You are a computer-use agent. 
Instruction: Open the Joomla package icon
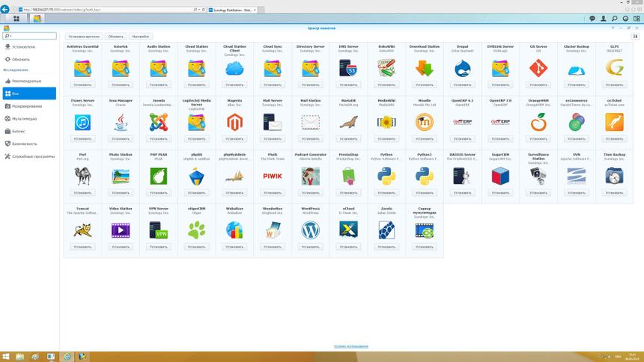[x=159, y=123]
